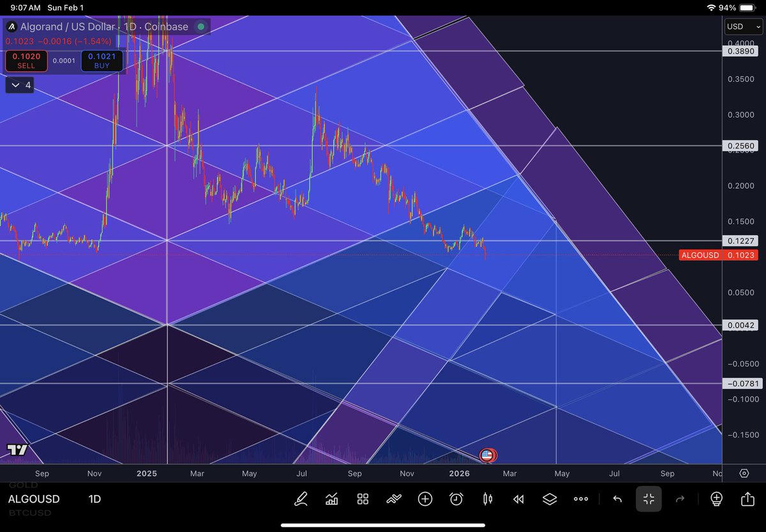This screenshot has width=766, height=532.
Task: Tap the Wi-Fi status icon
Action: 712,7
